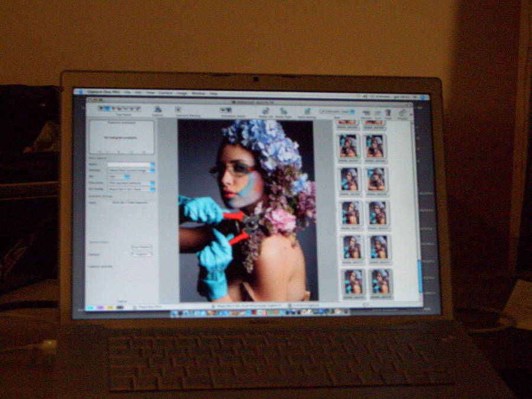The height and width of the screenshot is (399, 532).
Task: Click the Apply Settings toolbar icon
Action: (307, 111)
